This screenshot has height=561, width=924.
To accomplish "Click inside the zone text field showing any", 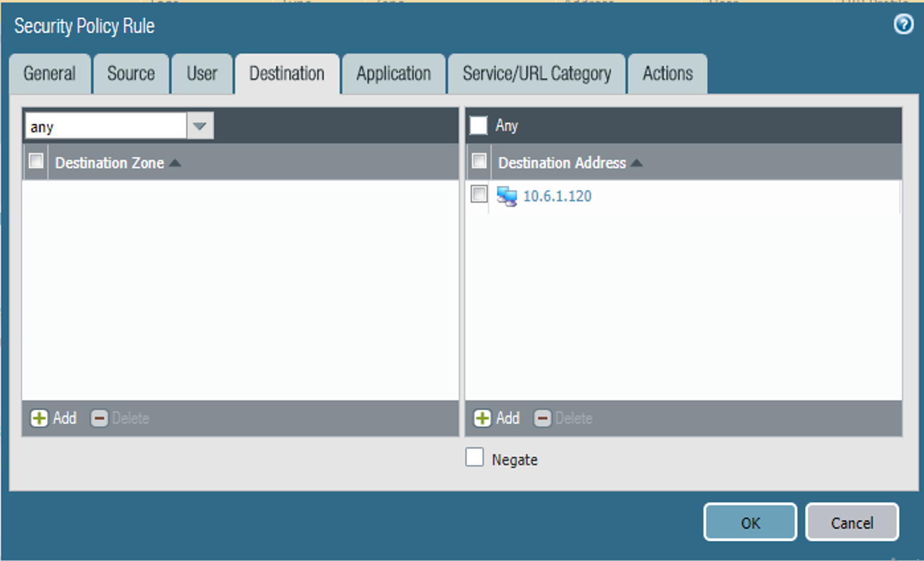I will (101, 125).
